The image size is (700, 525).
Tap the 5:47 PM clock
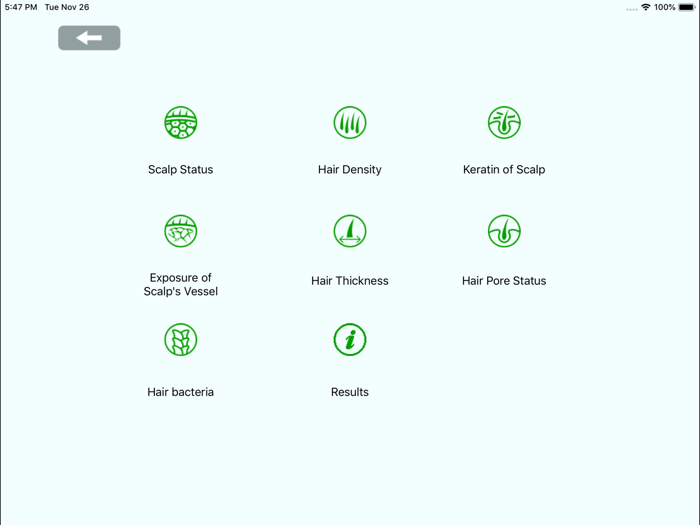click(x=21, y=7)
